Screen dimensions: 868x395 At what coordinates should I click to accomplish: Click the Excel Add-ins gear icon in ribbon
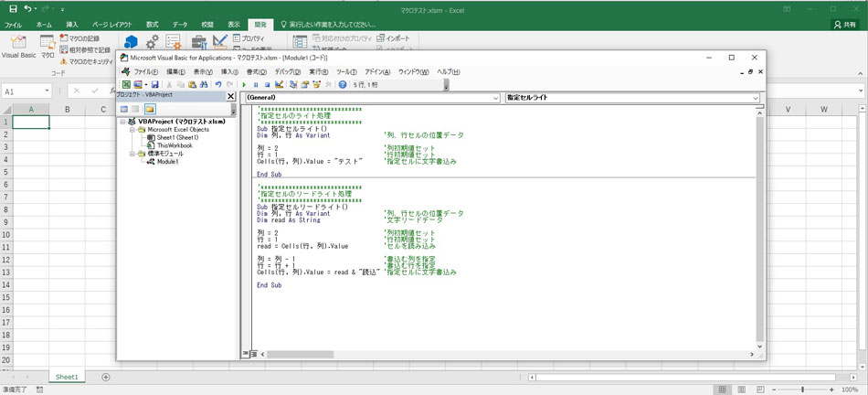(x=153, y=41)
